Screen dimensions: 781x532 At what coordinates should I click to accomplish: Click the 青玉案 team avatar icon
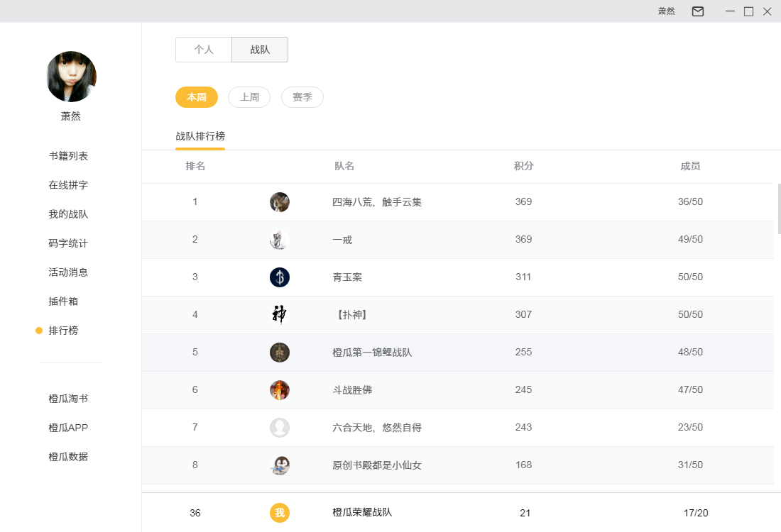tap(280, 277)
